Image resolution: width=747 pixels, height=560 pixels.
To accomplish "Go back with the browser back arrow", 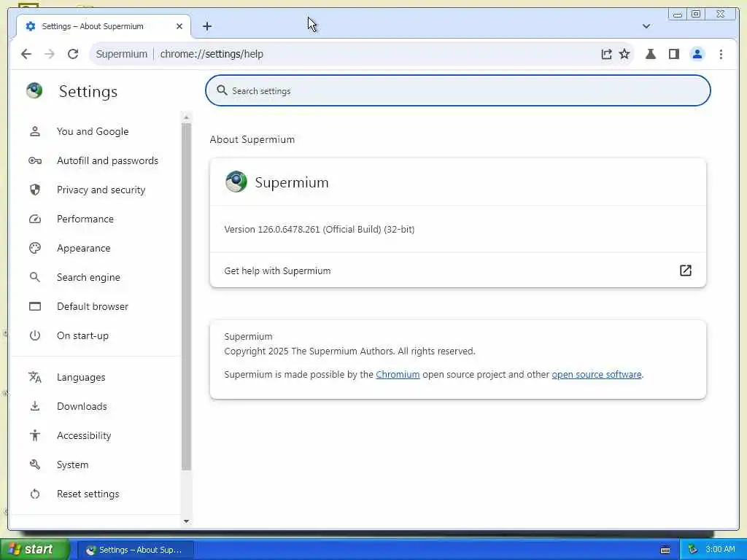I will pyautogui.click(x=26, y=54).
